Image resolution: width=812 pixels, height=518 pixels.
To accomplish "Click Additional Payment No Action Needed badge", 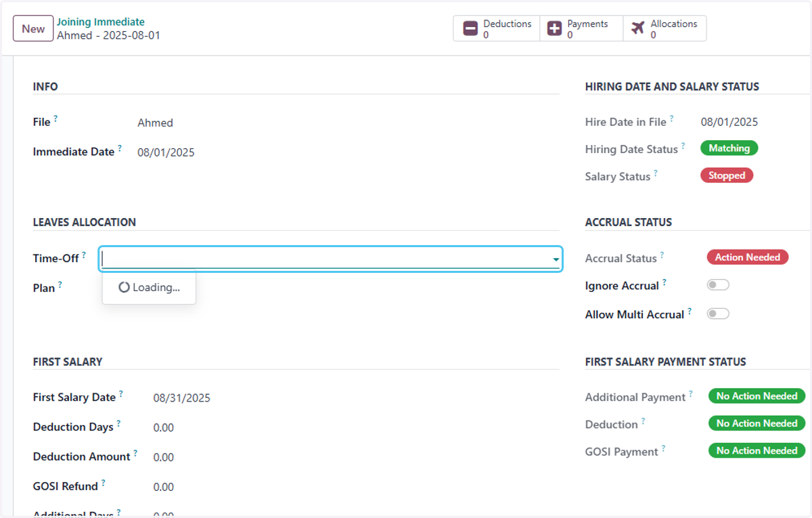I will point(757,396).
